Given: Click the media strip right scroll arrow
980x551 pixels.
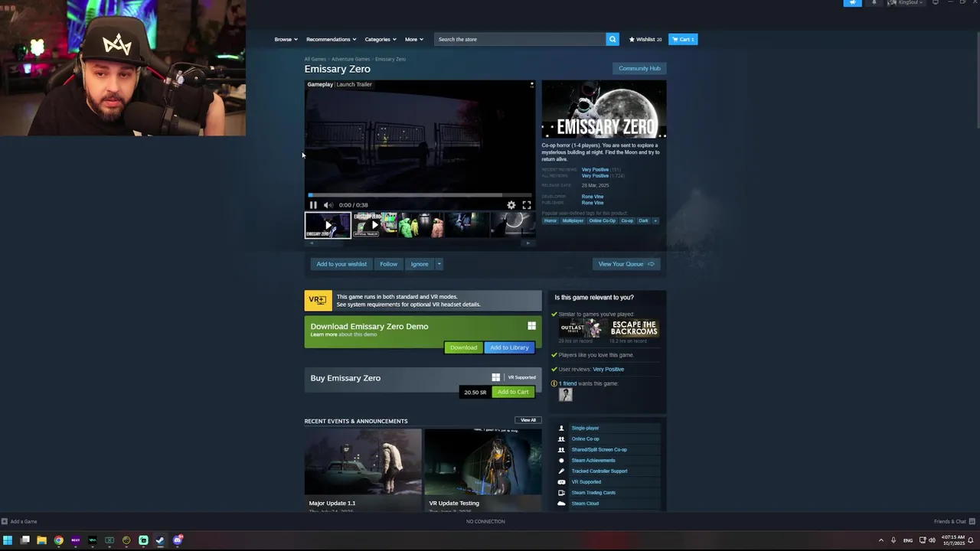Looking at the screenshot, I should pyautogui.click(x=528, y=243).
